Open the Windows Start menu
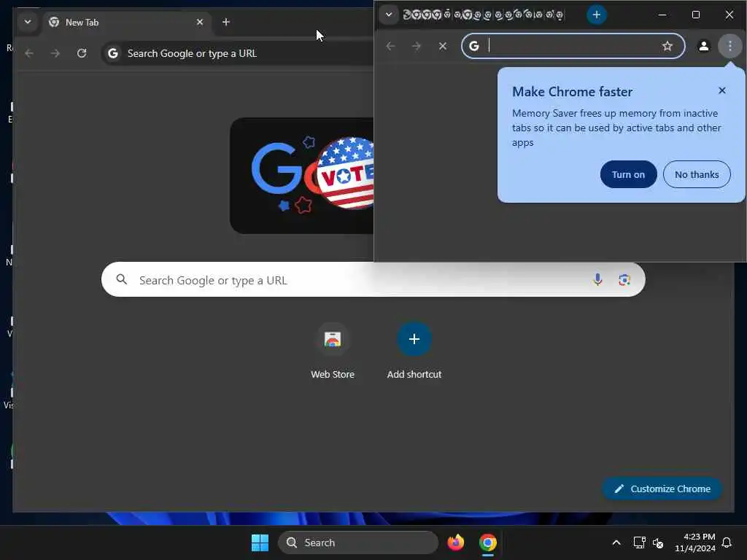Screen dimensions: 747x560 click(260, 542)
